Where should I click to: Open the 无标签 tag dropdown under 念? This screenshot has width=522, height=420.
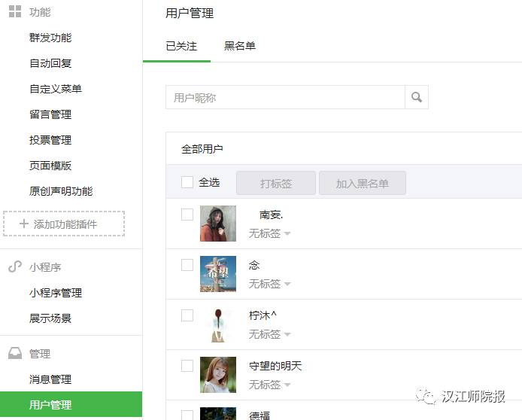point(270,284)
